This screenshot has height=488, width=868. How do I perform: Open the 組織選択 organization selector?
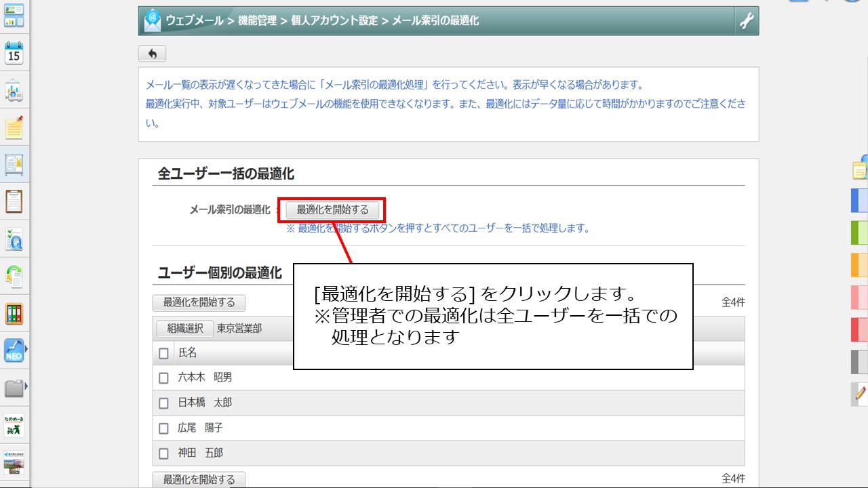click(x=185, y=329)
